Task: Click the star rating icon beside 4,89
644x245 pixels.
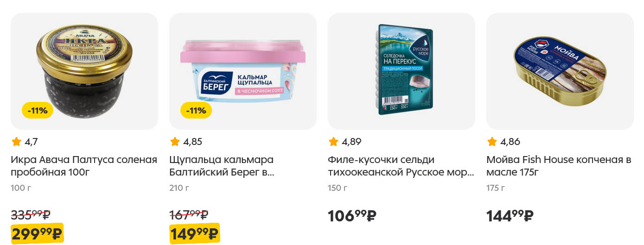Action: (x=333, y=142)
